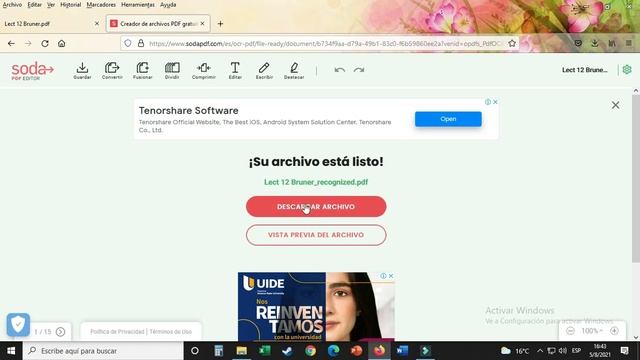The height and width of the screenshot is (360, 640).
Task: Zoom in with plus button
Action: coord(614,331)
